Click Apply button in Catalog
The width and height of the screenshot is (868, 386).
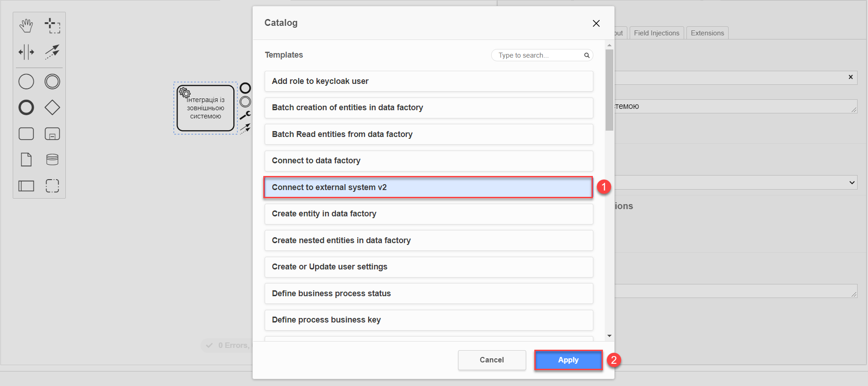[568, 360]
